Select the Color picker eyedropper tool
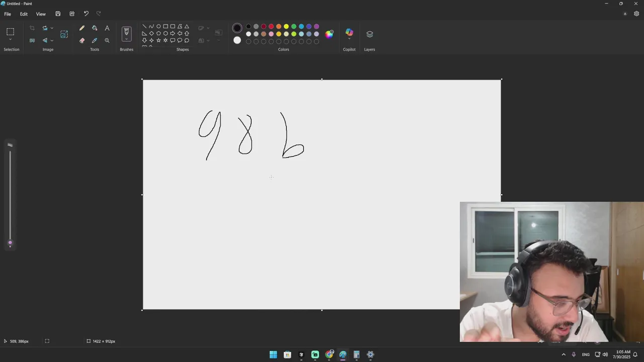644x362 pixels. (x=95, y=41)
